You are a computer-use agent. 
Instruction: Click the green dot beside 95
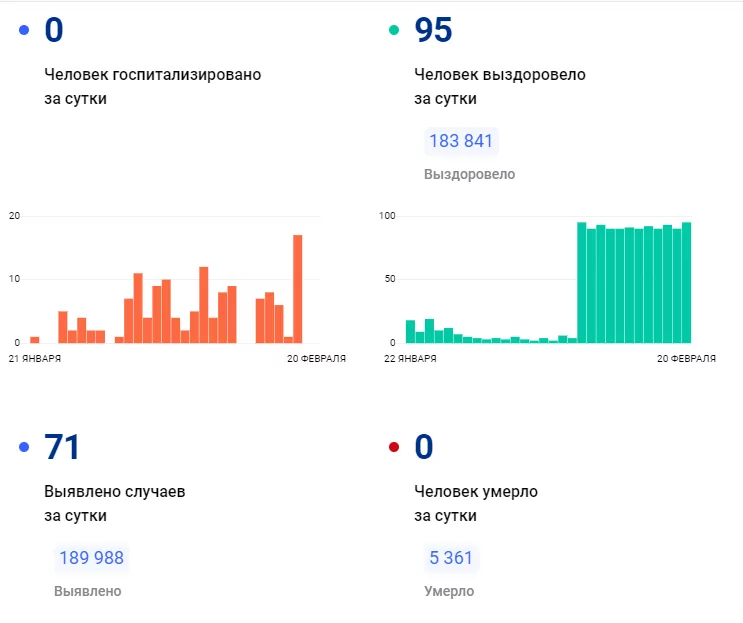tap(394, 30)
